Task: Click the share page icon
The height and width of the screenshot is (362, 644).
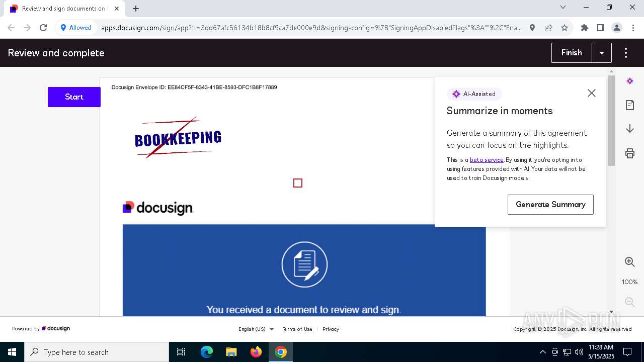Action: (548, 28)
